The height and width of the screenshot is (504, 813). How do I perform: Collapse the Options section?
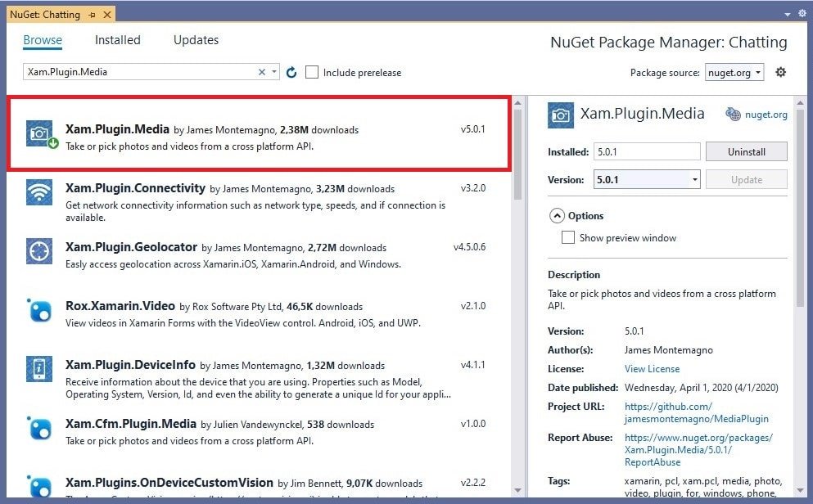tap(557, 215)
